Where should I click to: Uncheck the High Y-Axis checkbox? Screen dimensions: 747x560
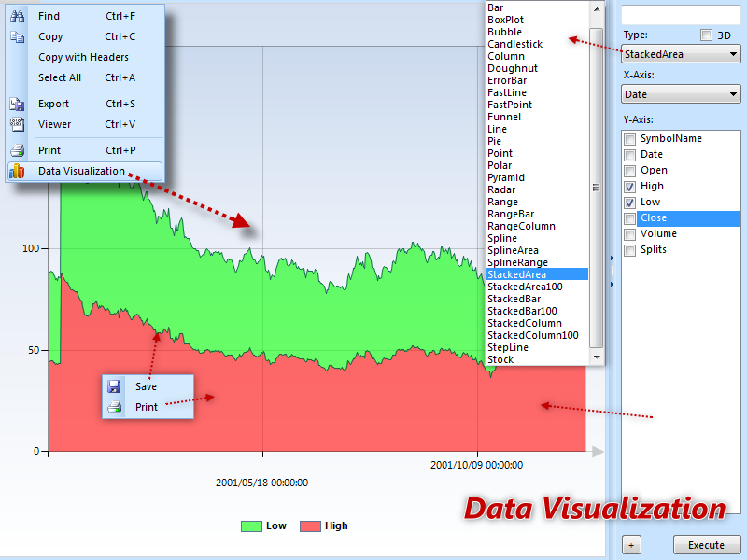[x=629, y=187]
